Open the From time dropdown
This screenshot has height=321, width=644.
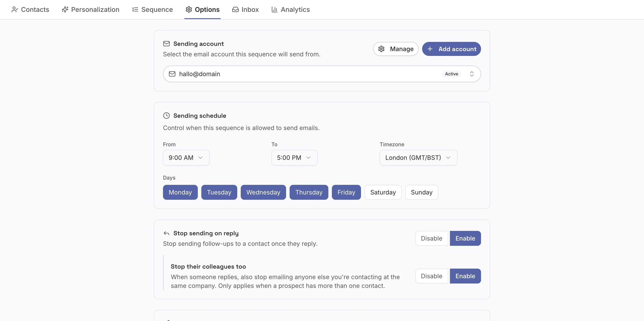point(186,158)
